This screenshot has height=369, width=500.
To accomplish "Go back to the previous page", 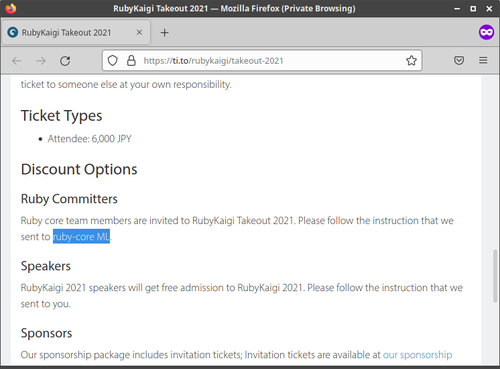I will click(17, 61).
